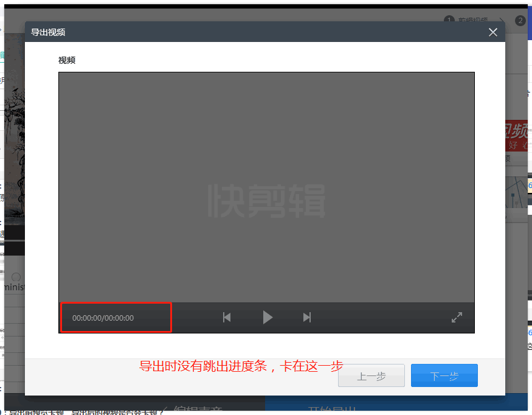Viewport: 532px width, 415px height.
Task: Close the 导出视频 dialog
Action: click(x=493, y=32)
